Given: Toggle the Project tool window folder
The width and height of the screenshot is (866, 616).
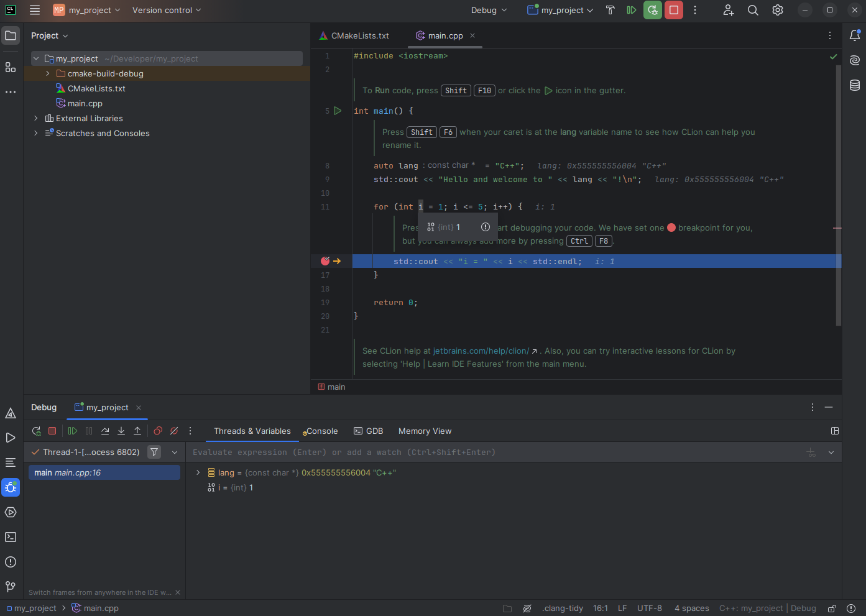Looking at the screenshot, I should [11, 35].
